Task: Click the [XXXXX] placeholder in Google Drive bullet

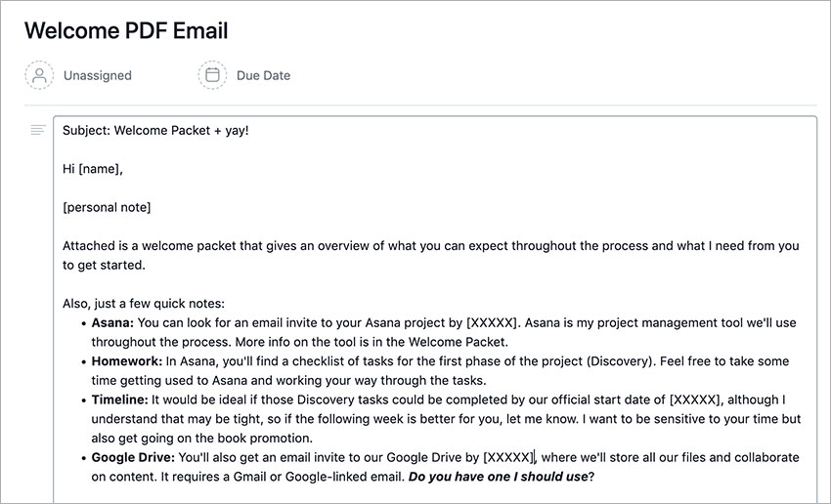Action: coord(508,457)
